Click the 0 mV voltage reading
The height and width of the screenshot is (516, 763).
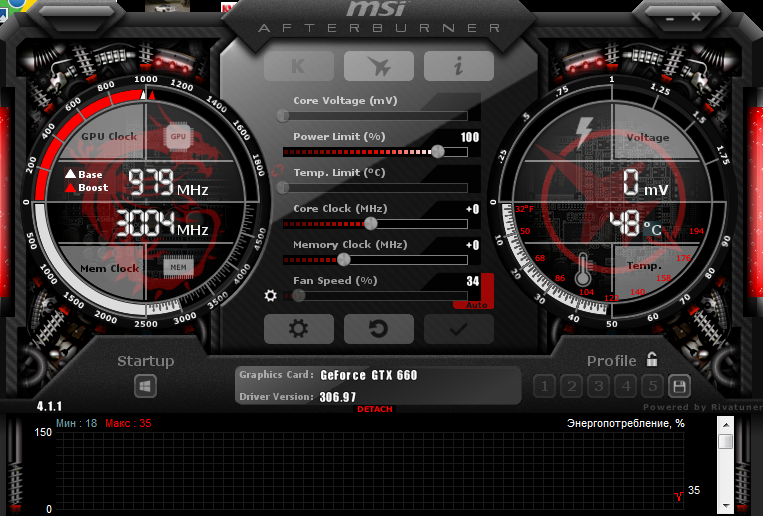(646, 183)
